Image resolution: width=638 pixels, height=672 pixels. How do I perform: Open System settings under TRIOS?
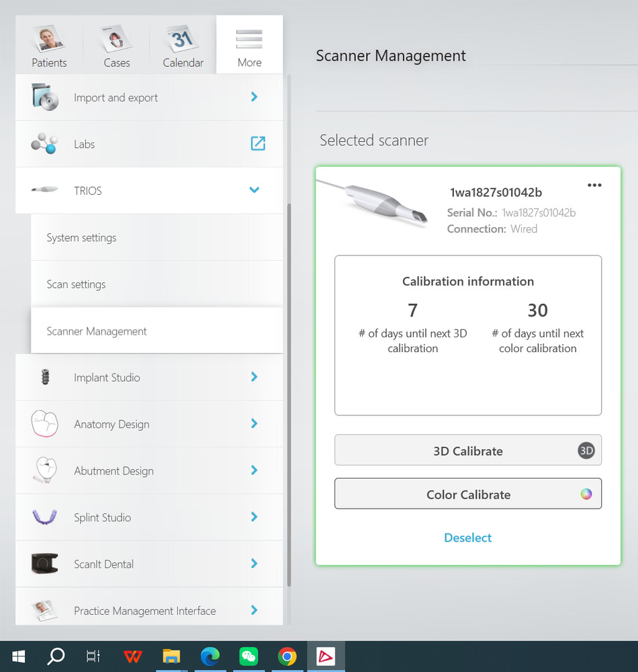156,237
